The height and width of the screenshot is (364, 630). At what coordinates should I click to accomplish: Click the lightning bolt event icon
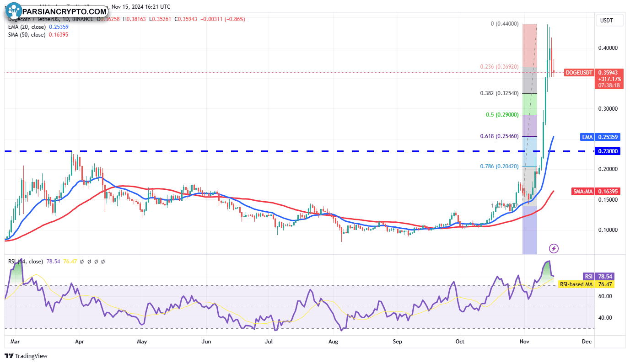click(x=554, y=248)
